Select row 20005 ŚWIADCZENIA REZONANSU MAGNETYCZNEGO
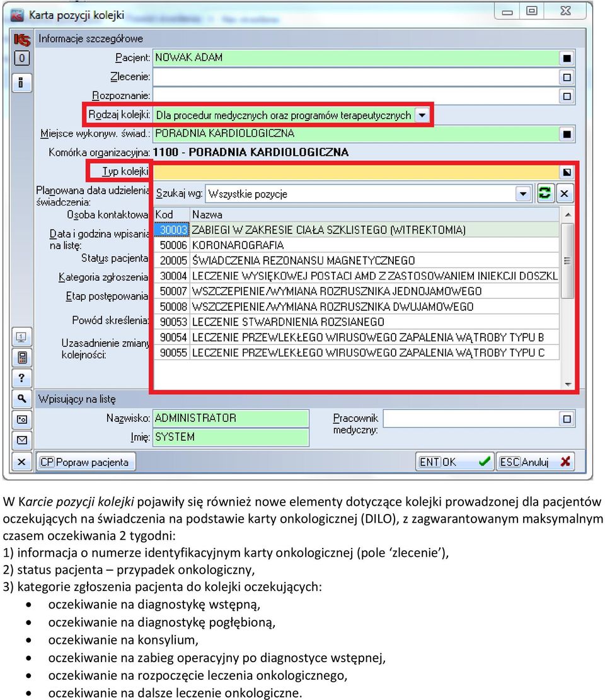Image resolution: width=605 pixels, height=700 pixels. click(357, 260)
